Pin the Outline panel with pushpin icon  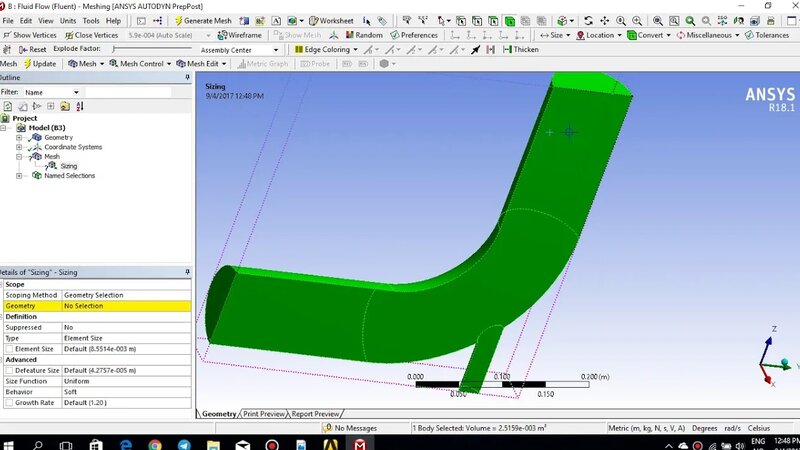point(187,78)
